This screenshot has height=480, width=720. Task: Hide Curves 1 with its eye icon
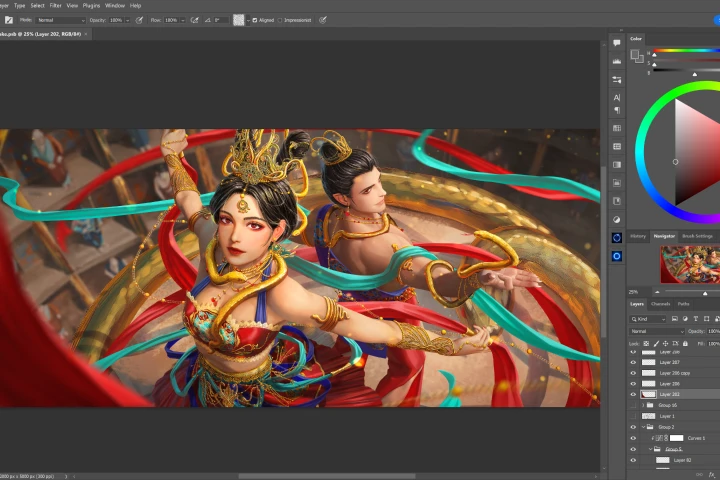pyautogui.click(x=633, y=438)
